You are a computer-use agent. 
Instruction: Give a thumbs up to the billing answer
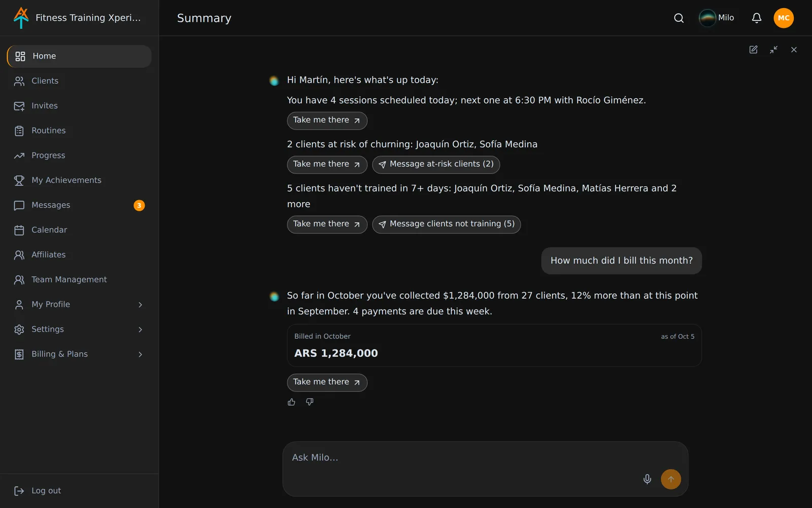[291, 402]
